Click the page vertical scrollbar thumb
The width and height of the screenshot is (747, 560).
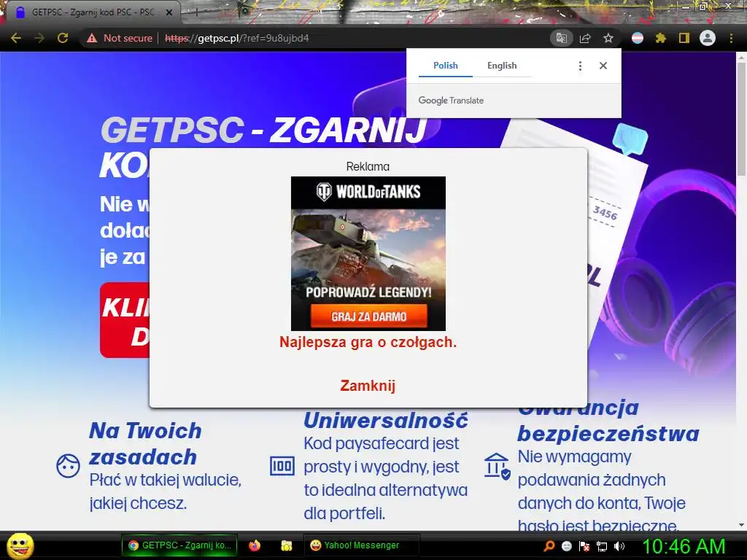click(x=741, y=119)
